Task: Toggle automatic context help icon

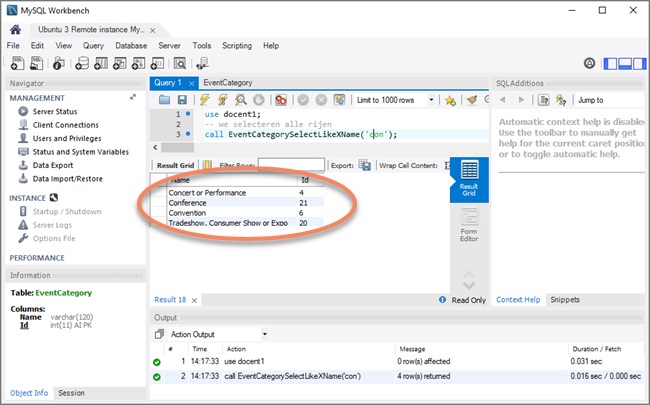Action: coord(561,100)
